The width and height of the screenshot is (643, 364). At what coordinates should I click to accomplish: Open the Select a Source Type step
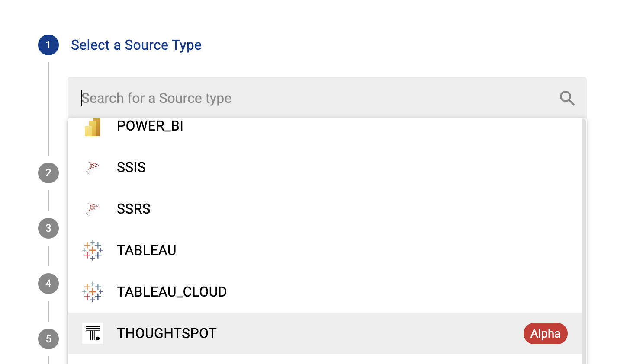[136, 45]
